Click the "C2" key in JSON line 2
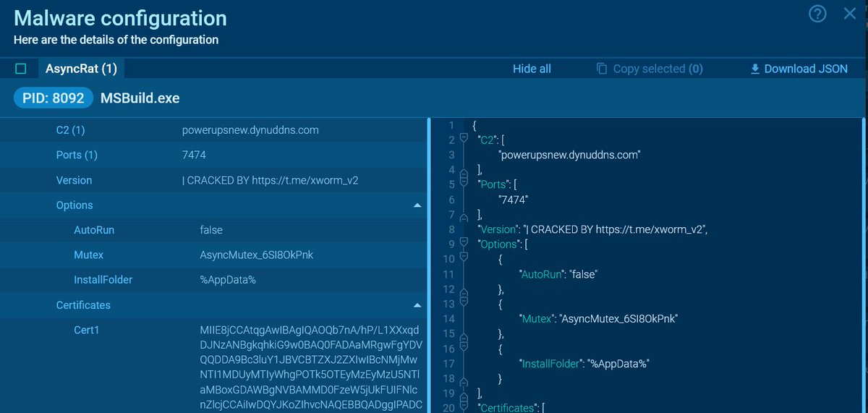868x413 pixels. coord(488,140)
